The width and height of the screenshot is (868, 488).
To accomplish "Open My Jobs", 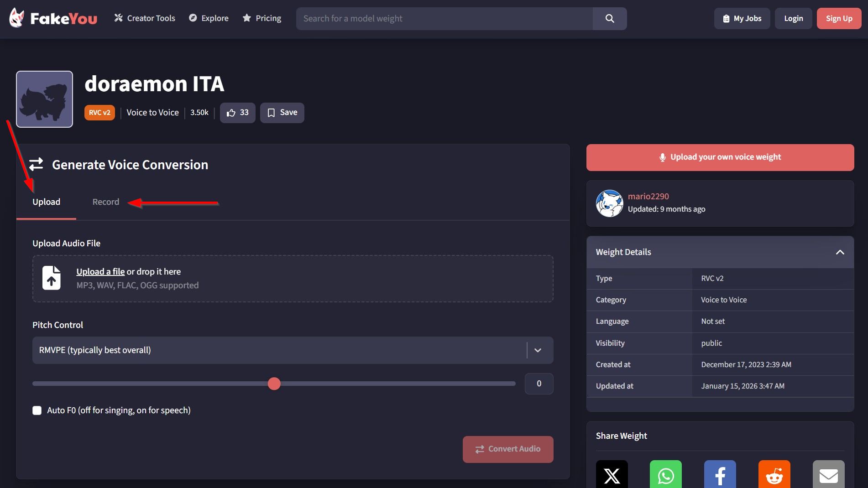I will (x=742, y=19).
